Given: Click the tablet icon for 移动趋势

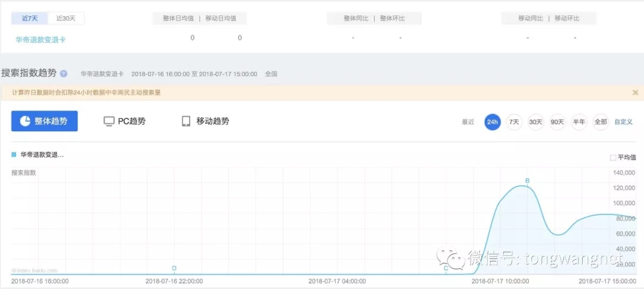Looking at the screenshot, I should coord(186,121).
